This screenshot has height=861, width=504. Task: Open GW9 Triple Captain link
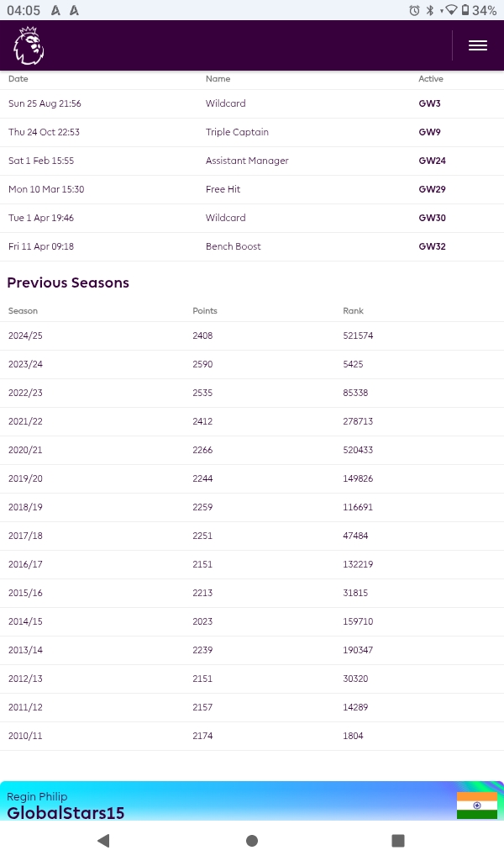429,132
